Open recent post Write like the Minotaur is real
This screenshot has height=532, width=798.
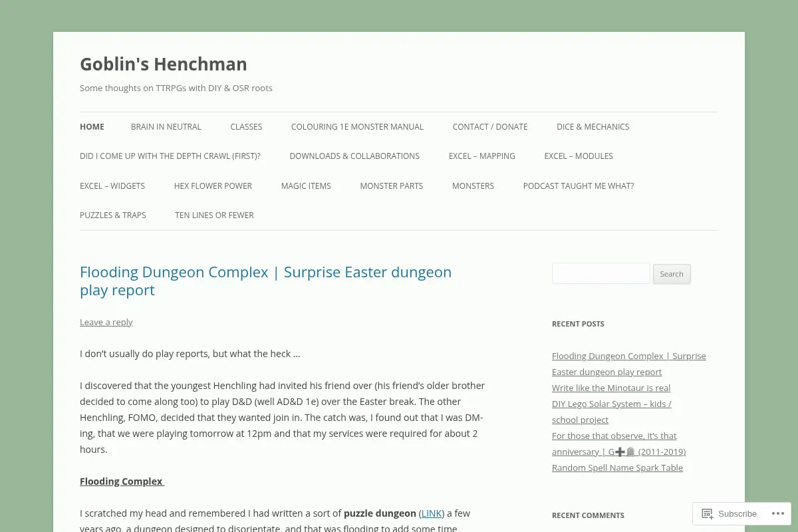coord(611,388)
